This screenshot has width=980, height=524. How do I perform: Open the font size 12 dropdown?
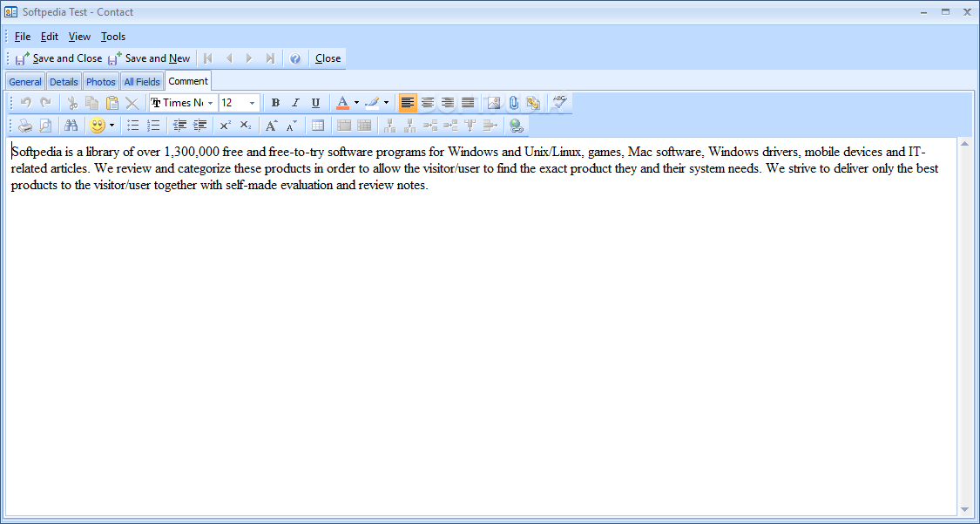[x=252, y=103]
